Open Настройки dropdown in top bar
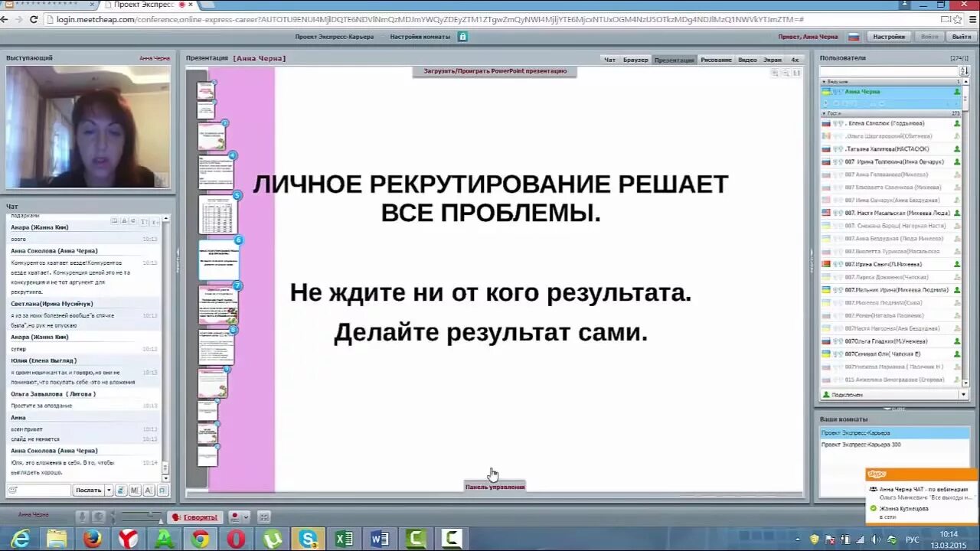Image resolution: width=980 pixels, height=551 pixels. (x=888, y=36)
